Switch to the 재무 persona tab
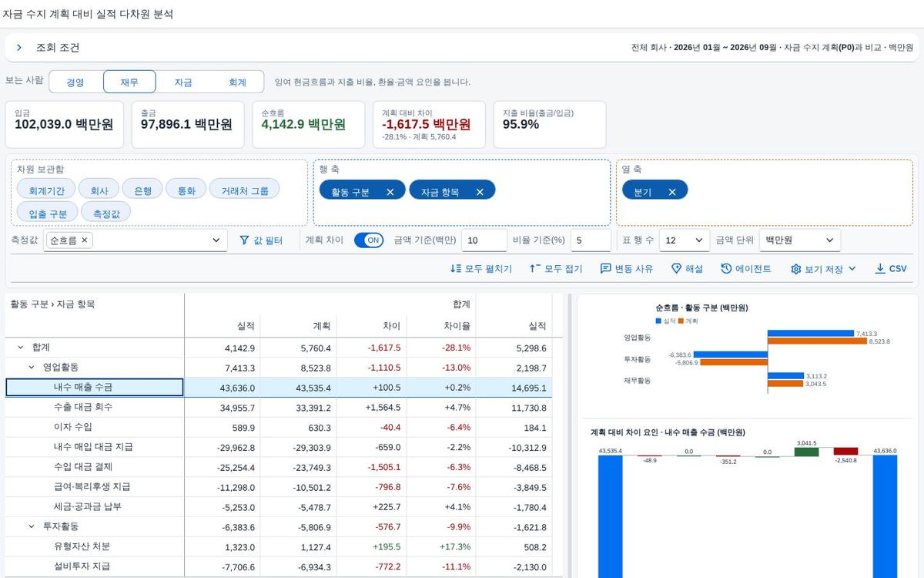 [129, 82]
